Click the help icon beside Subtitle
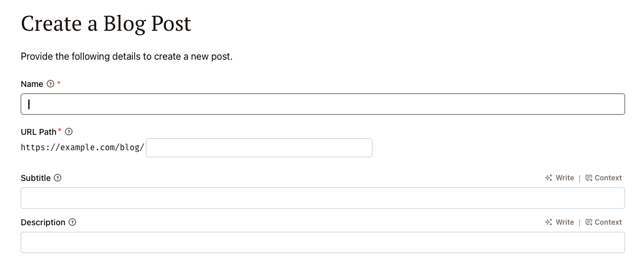 58,177
